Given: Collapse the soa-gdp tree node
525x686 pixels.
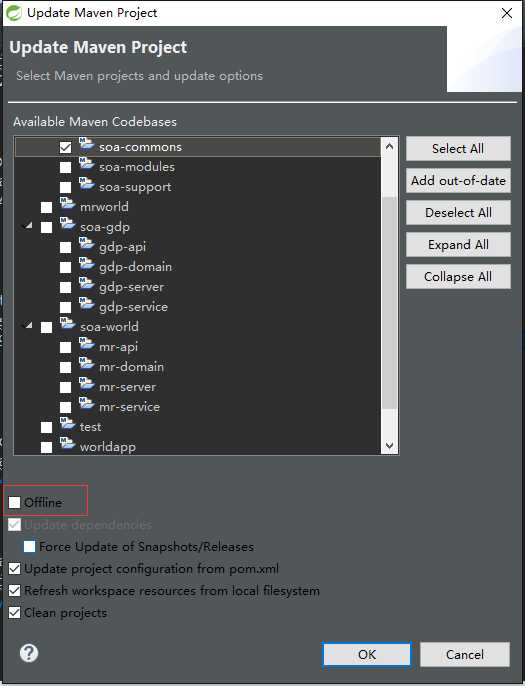Looking at the screenshot, I should point(28,226).
